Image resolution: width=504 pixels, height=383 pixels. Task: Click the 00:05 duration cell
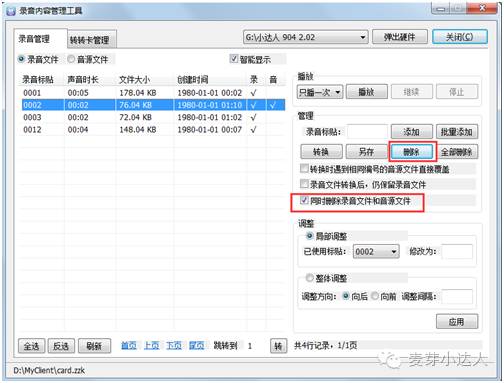point(78,93)
